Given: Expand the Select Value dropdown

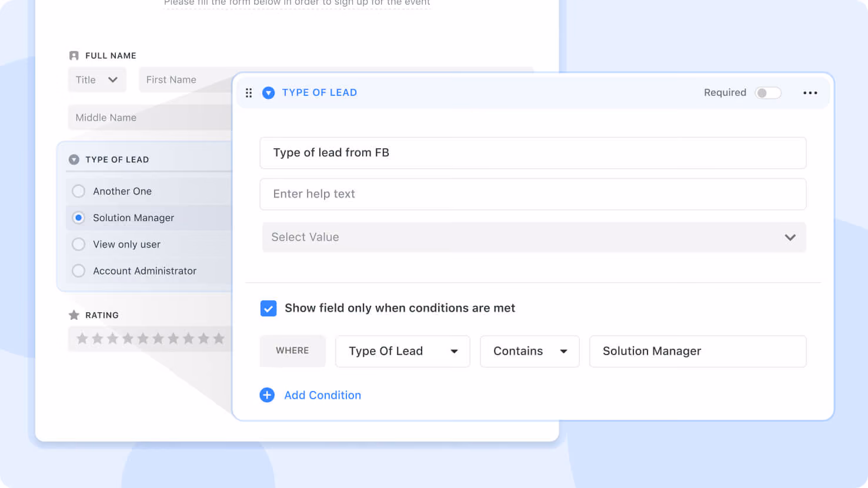Looking at the screenshot, I should 534,238.
